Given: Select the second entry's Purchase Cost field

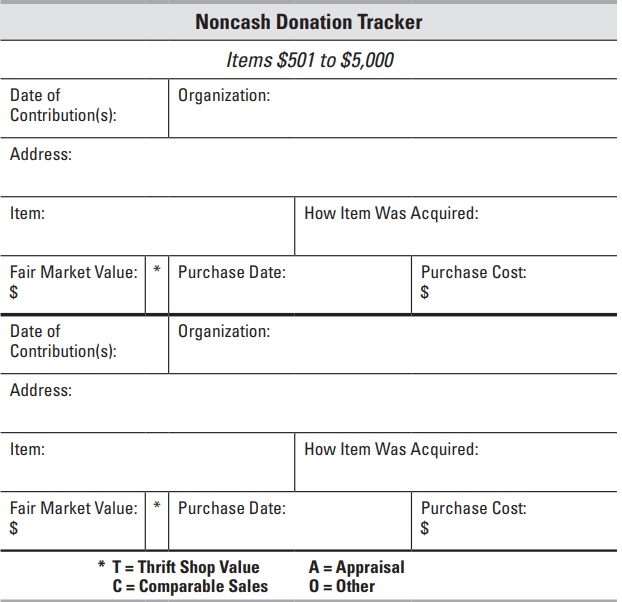Looking at the screenshot, I should (513, 519).
